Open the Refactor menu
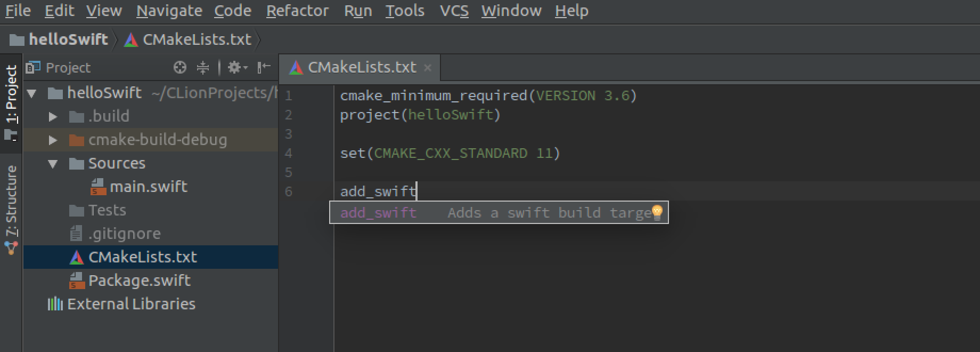Image resolution: width=980 pixels, height=352 pixels. [x=297, y=11]
